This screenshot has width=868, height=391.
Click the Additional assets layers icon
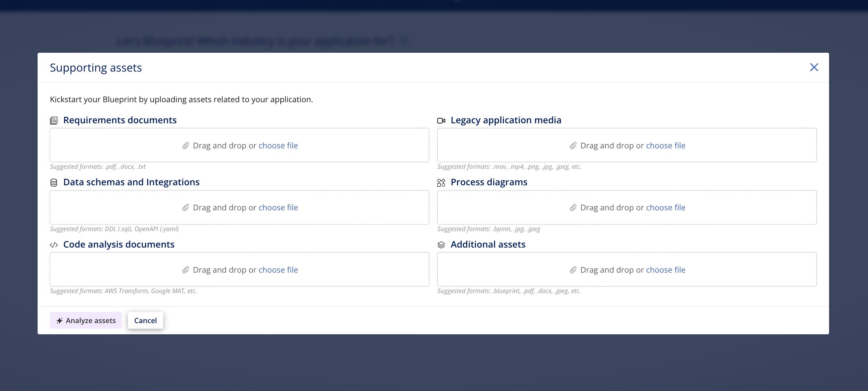pos(441,245)
